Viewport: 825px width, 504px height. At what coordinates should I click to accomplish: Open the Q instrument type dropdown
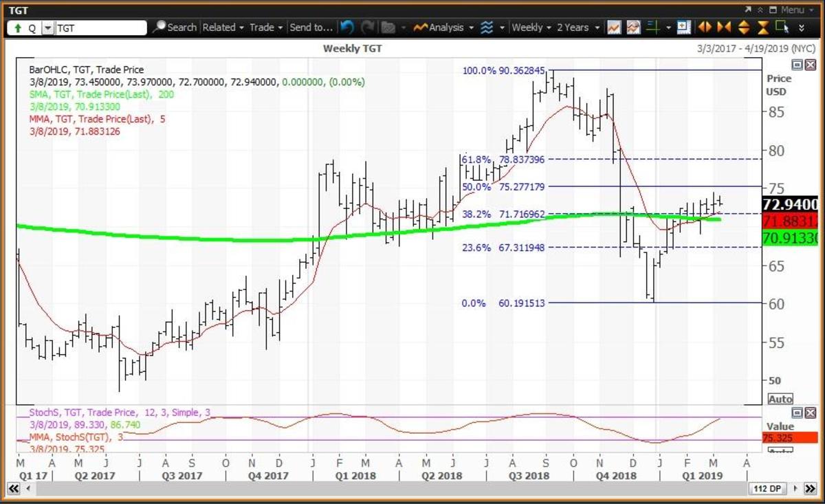pos(47,28)
